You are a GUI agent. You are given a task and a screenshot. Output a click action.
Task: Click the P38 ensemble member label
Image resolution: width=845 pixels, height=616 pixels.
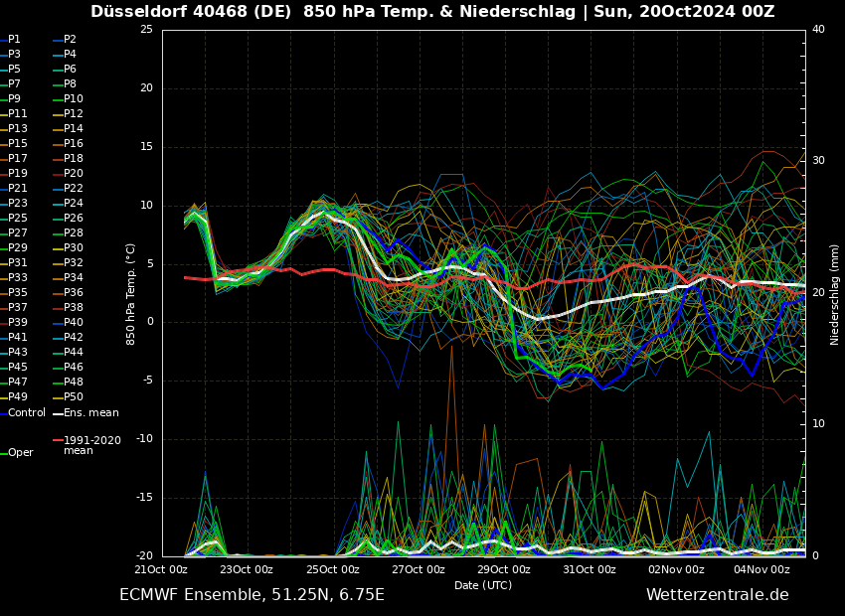[74, 308]
